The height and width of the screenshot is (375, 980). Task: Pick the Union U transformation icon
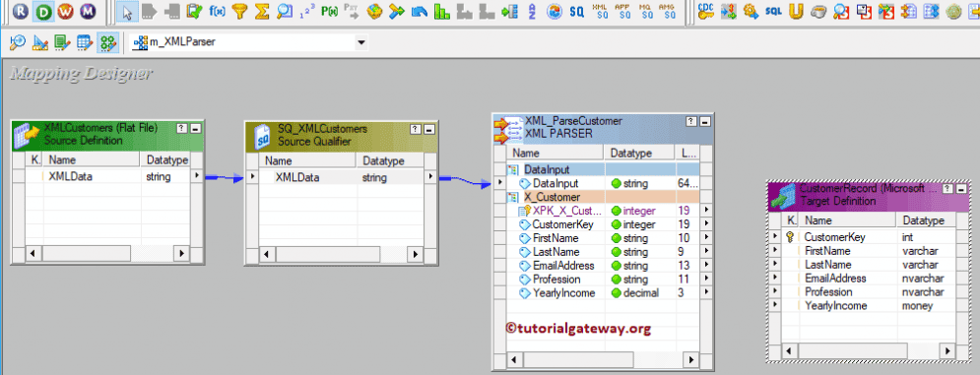point(796,11)
